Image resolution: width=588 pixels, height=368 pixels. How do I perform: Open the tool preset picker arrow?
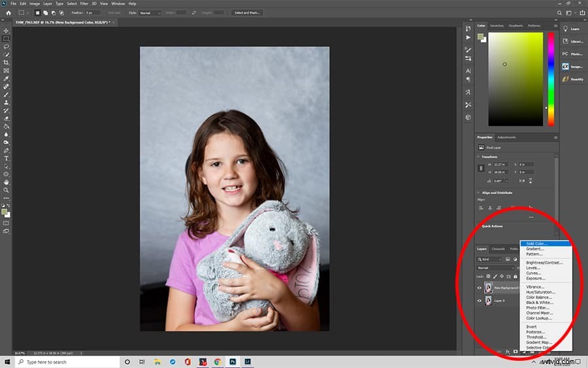(27, 13)
